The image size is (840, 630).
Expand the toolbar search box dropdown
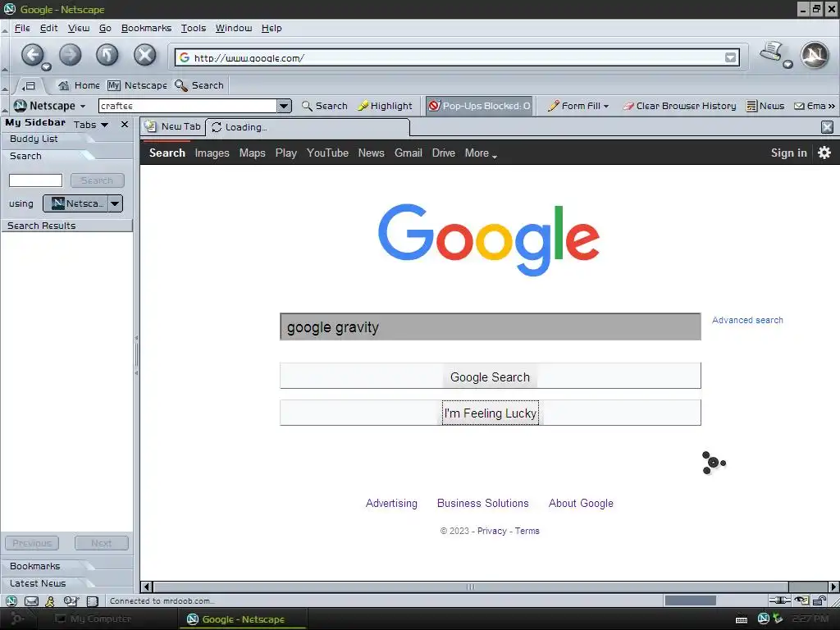[284, 106]
